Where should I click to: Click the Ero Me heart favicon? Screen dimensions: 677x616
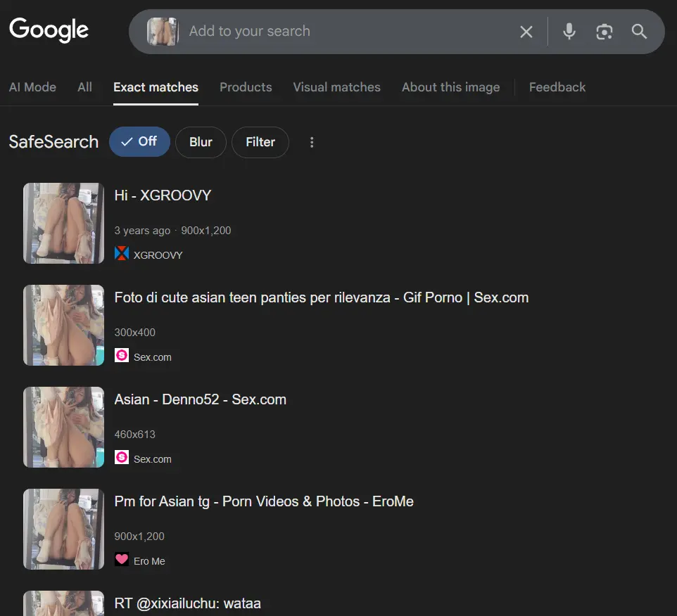pyautogui.click(x=122, y=559)
